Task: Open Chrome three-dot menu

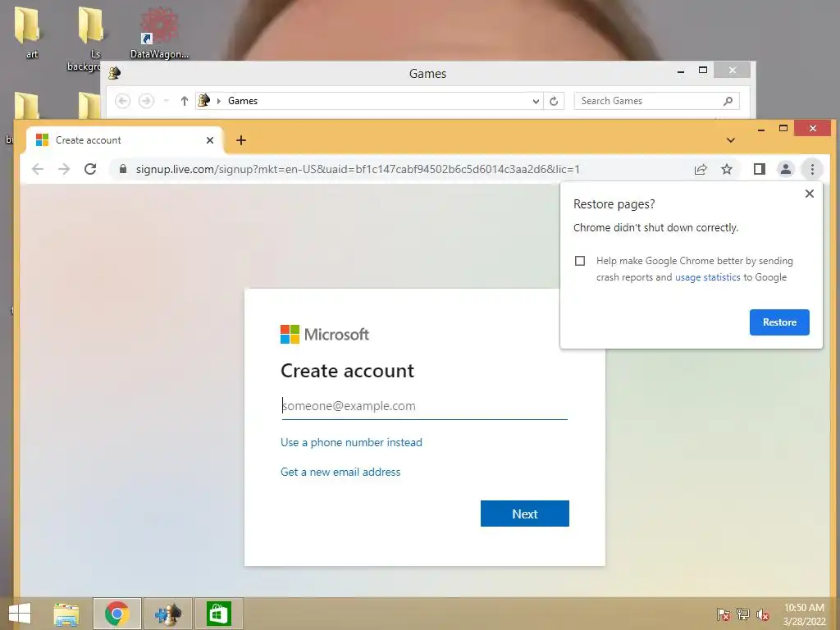Action: point(812,169)
